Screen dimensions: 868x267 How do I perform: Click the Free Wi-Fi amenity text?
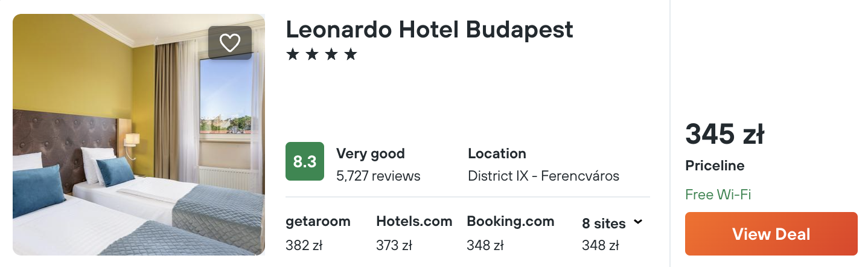tap(718, 195)
